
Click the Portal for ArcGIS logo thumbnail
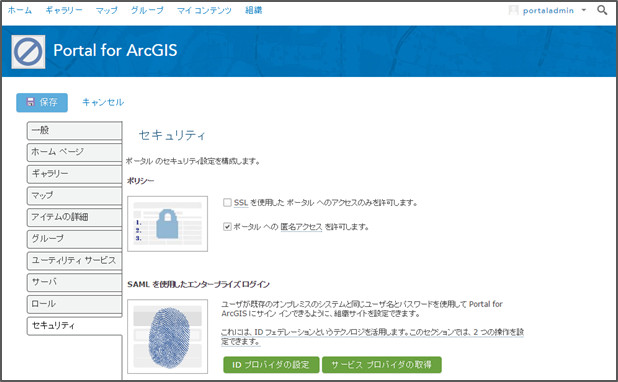tap(28, 52)
